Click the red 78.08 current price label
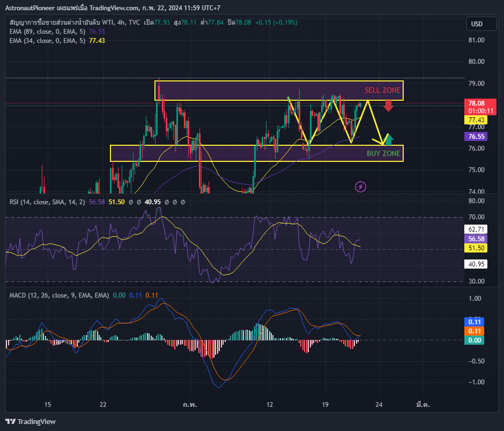Viewport: 504px width, 431px height. coord(480,107)
